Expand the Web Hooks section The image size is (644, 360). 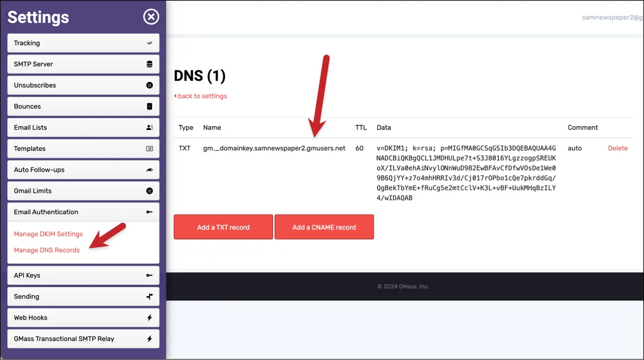tap(83, 318)
